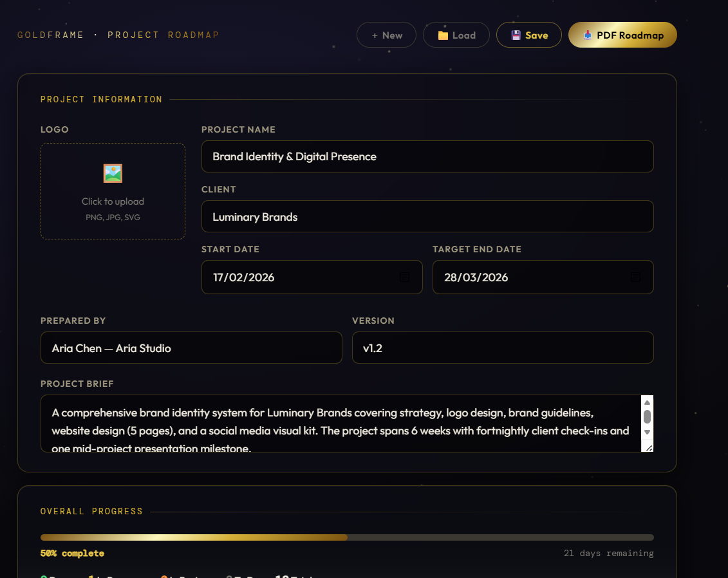Select the Version field showing v1.2

503,348
